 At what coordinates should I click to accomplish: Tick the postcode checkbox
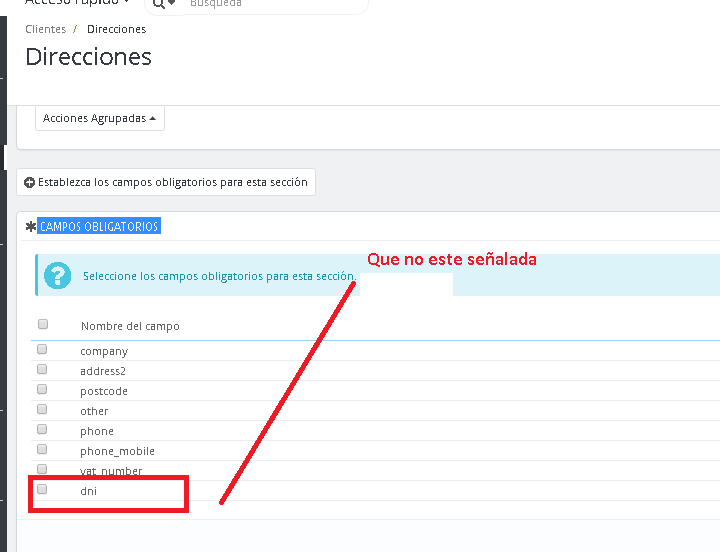point(42,390)
